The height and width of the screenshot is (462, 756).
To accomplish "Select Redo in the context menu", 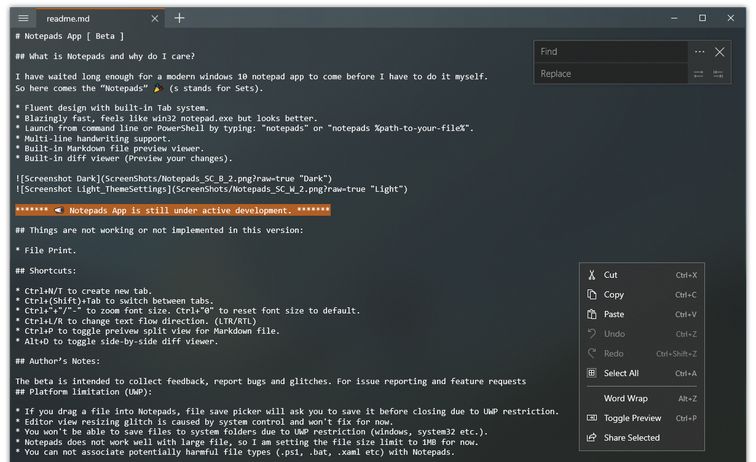I will click(x=614, y=353).
